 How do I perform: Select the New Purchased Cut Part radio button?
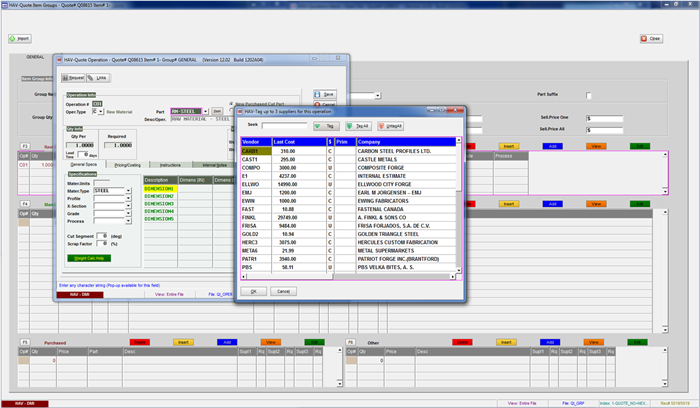tap(231, 103)
